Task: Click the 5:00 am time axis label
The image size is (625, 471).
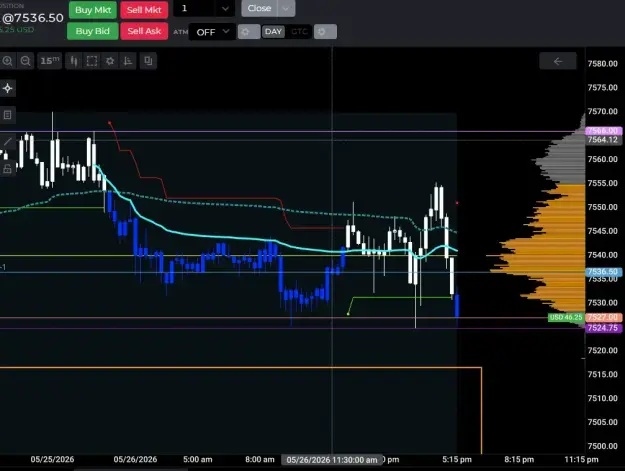Action: (x=198, y=459)
